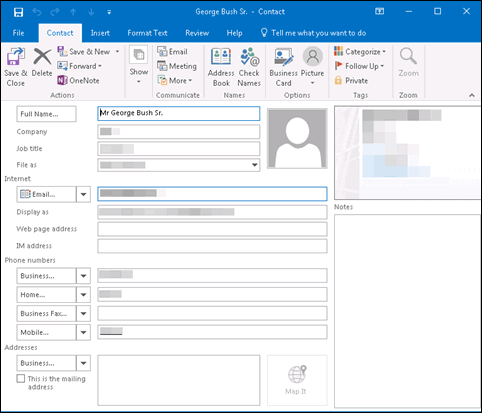Open the File tab
This screenshot has height=413, width=482.
(18, 33)
